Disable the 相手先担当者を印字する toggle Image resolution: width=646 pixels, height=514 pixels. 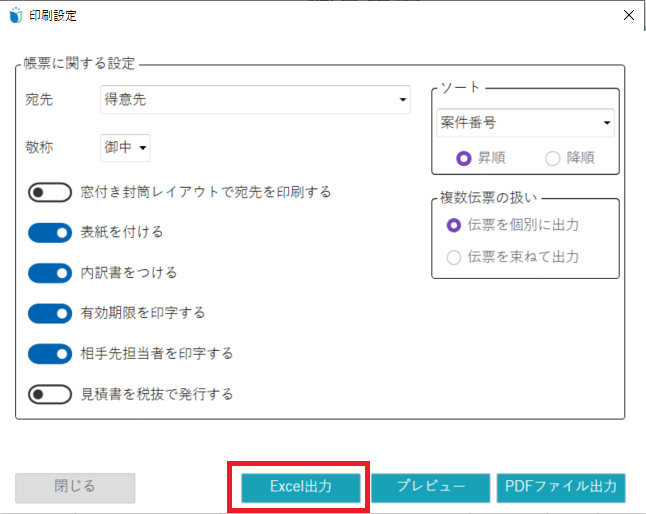click(50, 354)
